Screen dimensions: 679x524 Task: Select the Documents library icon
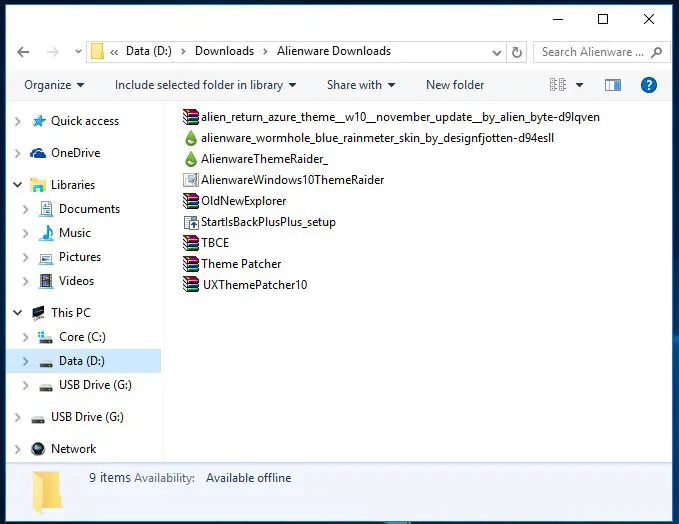(x=46, y=209)
